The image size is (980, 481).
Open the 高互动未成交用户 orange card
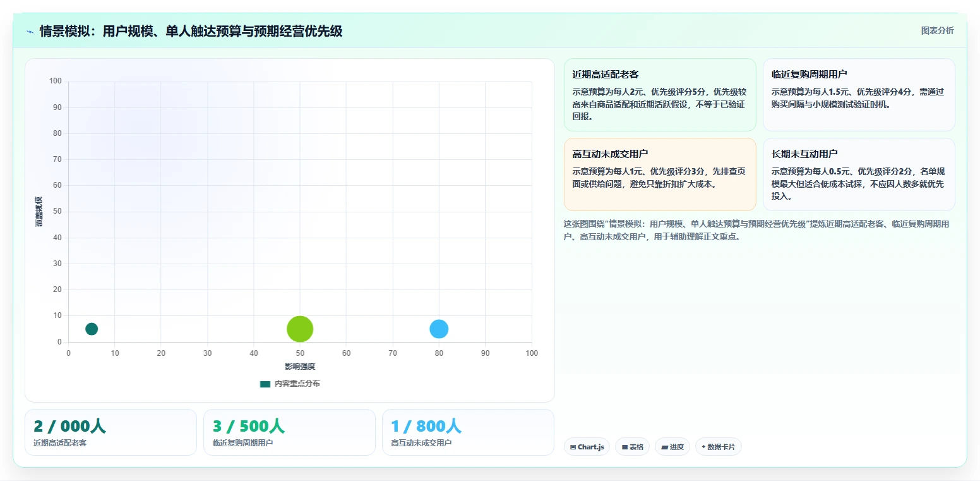660,174
